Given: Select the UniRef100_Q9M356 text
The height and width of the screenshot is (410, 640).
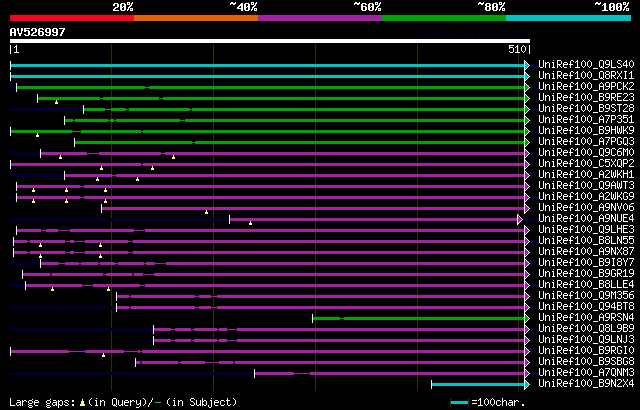Looking at the screenshot, I should [x=586, y=296].
